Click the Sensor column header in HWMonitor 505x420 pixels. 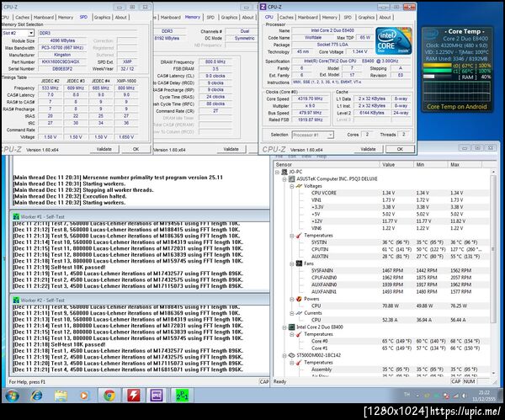click(x=327, y=165)
